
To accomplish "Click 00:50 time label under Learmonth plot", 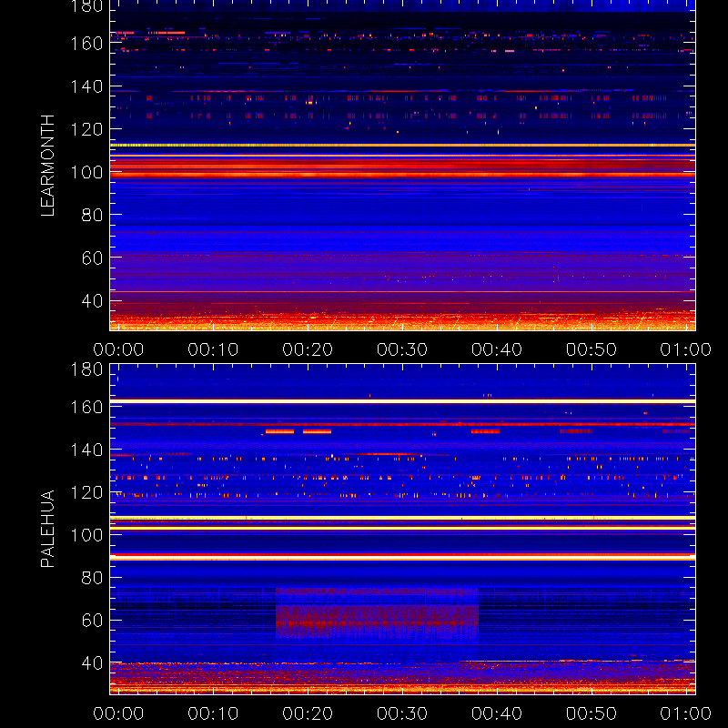I will [x=591, y=349].
